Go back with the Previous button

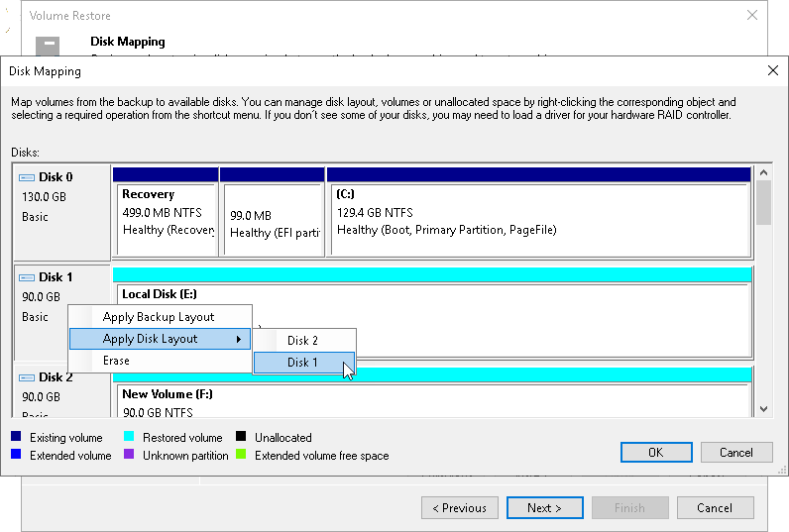460,508
